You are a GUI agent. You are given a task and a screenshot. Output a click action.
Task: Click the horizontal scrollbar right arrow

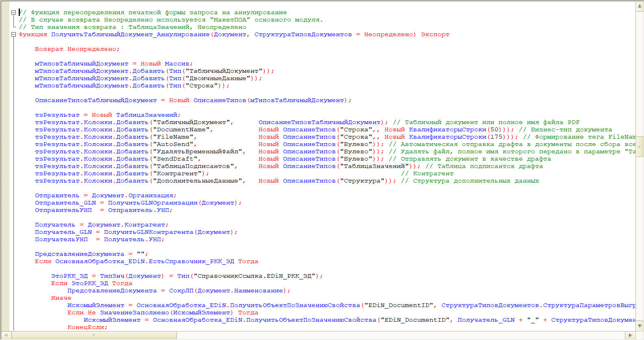[x=631, y=336]
